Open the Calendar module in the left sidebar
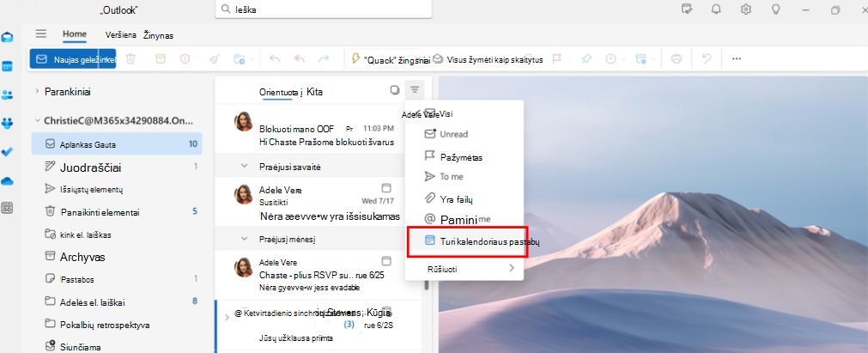Viewport: 868px width, 353px height. coord(8,66)
